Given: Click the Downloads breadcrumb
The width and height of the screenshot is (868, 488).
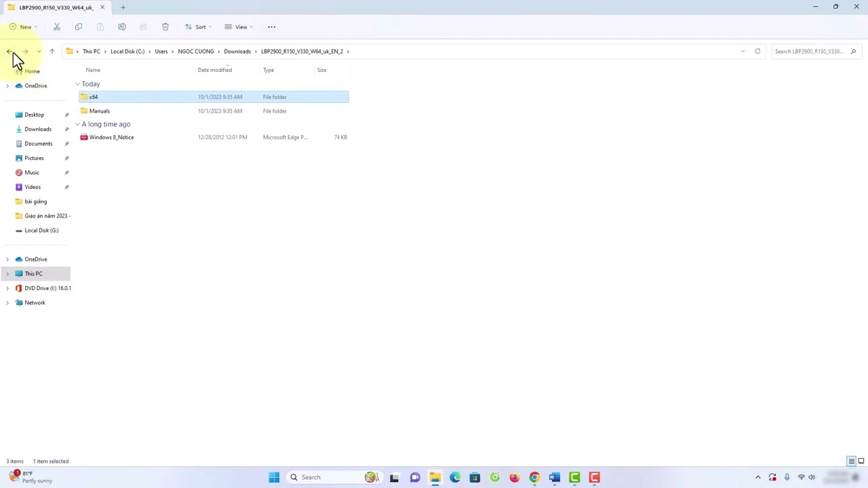Looking at the screenshot, I should tap(237, 52).
